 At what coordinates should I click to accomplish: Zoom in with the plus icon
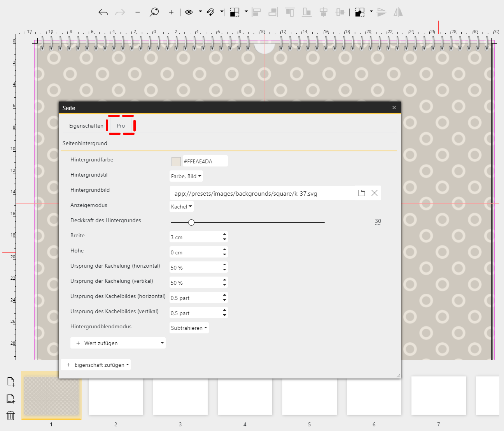tap(171, 12)
